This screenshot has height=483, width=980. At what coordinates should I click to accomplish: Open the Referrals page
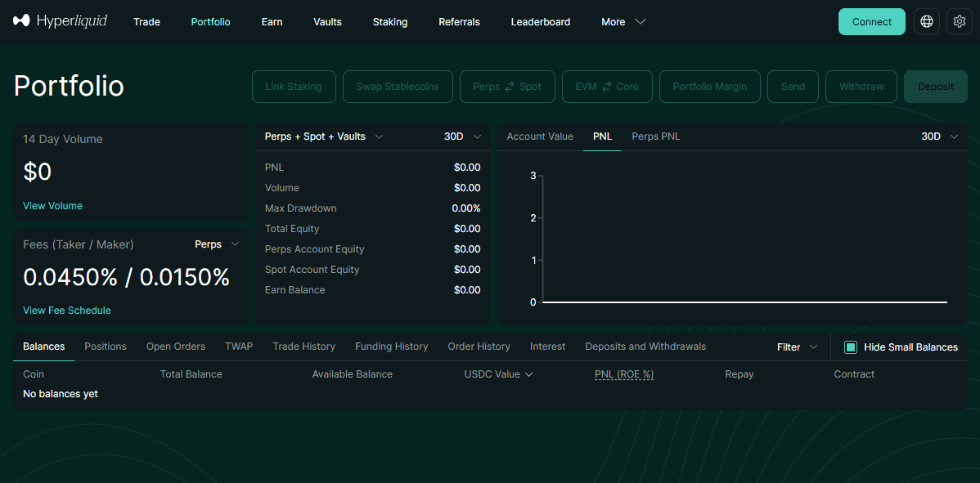point(460,22)
